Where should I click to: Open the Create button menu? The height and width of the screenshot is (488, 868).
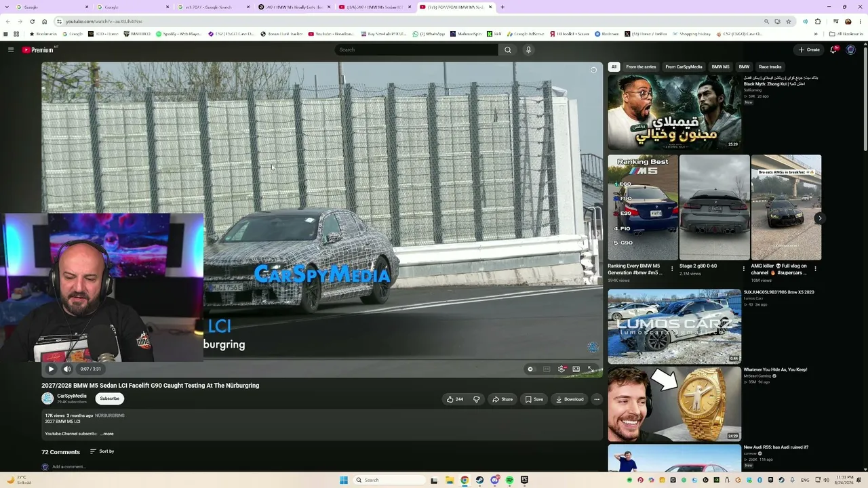point(809,49)
